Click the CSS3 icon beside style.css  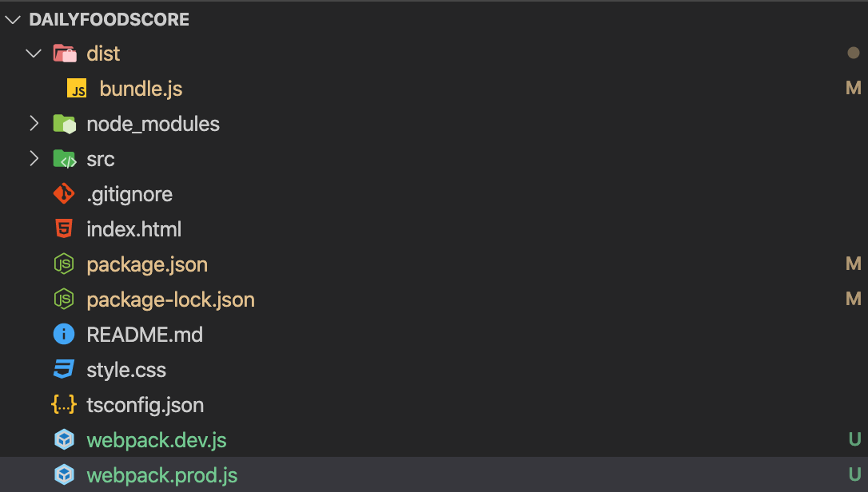(x=64, y=369)
